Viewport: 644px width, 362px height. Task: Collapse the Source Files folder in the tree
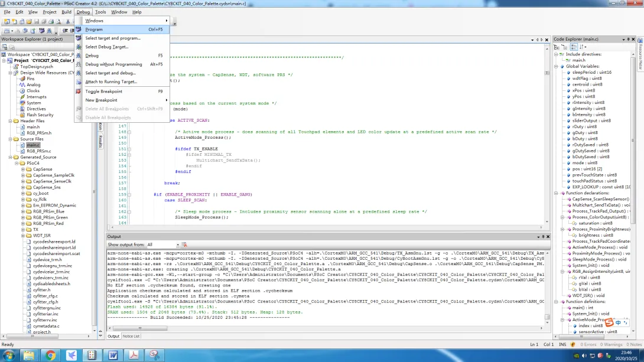(10, 139)
